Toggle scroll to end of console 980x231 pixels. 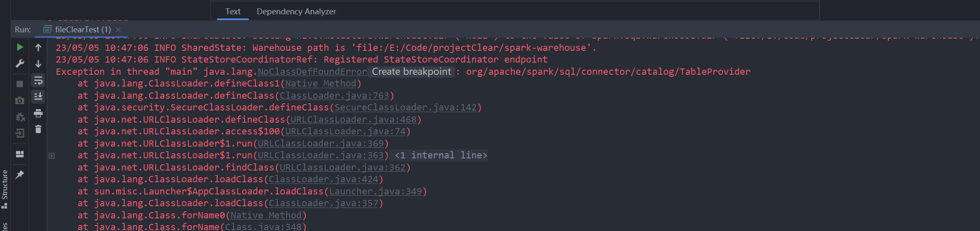pyautogui.click(x=38, y=97)
